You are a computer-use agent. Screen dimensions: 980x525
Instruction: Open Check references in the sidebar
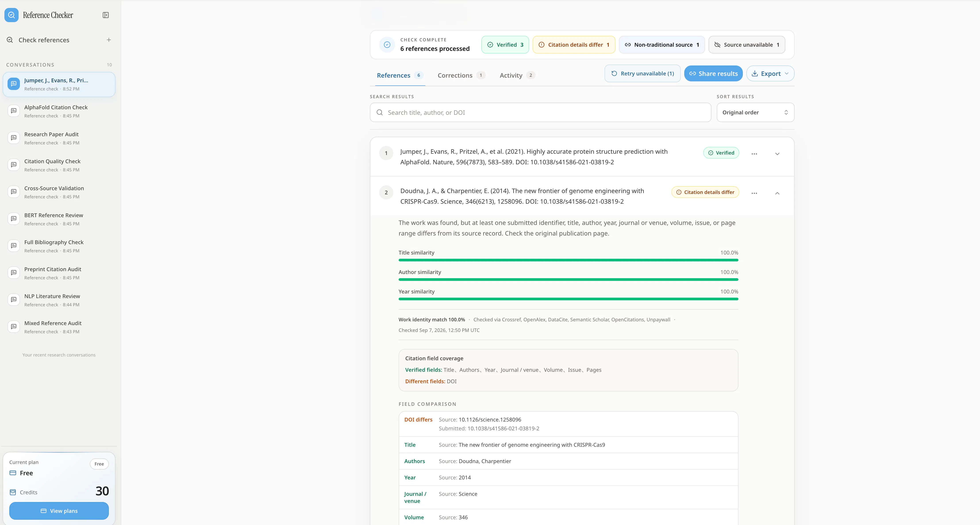click(x=44, y=40)
